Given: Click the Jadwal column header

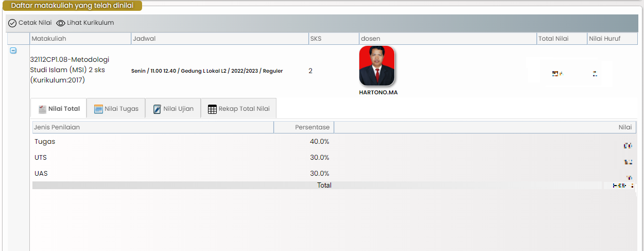Looking at the screenshot, I should [144, 39].
